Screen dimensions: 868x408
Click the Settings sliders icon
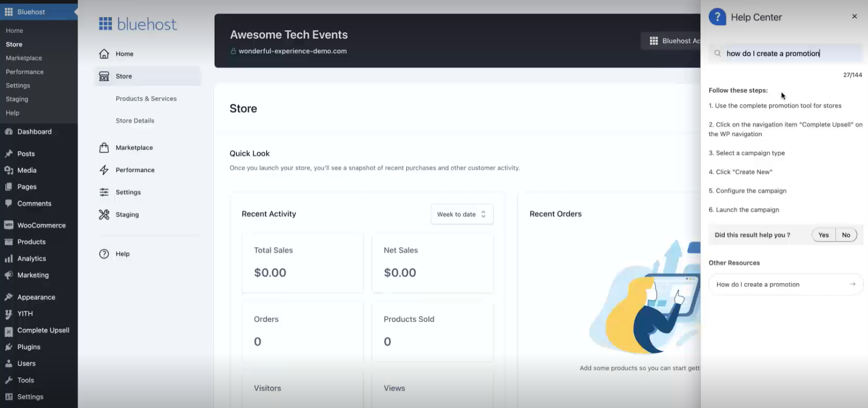(x=104, y=192)
